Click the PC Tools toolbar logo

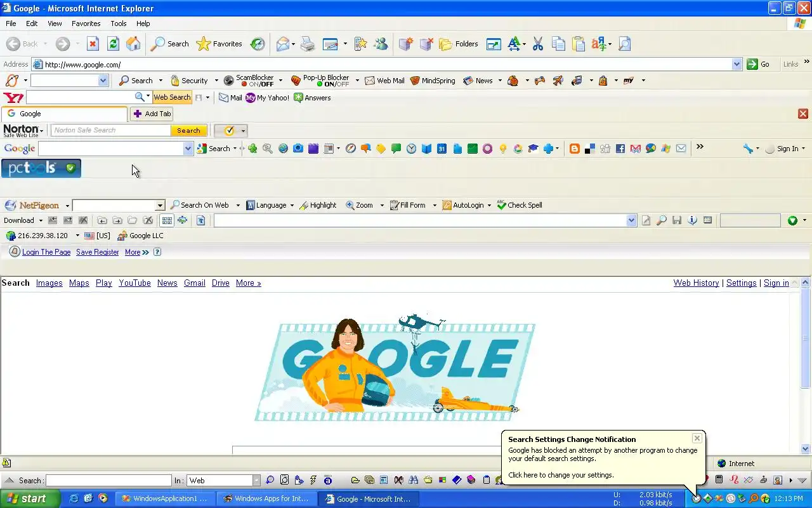(x=41, y=168)
